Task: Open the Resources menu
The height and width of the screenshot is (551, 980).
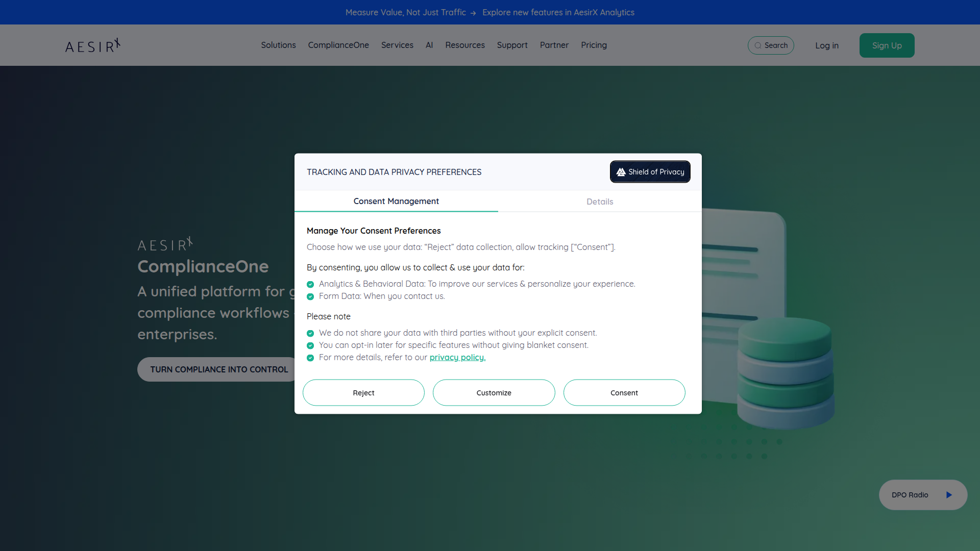Action: click(465, 45)
